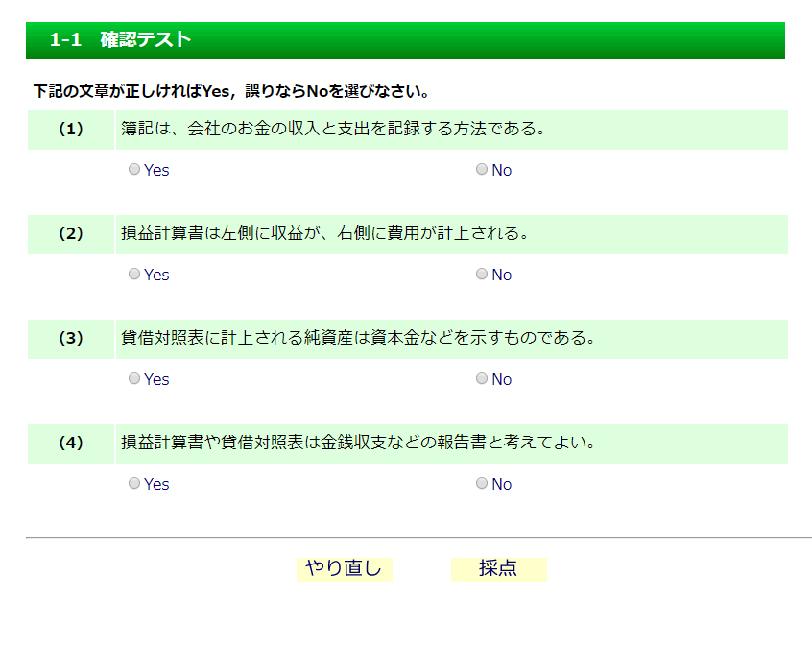This screenshot has width=812, height=648.
Task: Click the (4) question number cell
Action: tap(71, 444)
